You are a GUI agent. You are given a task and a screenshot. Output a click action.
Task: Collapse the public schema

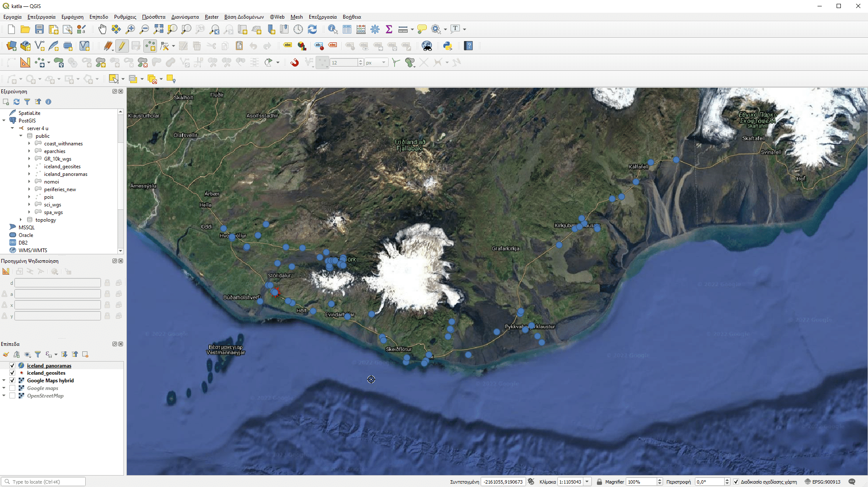20,136
